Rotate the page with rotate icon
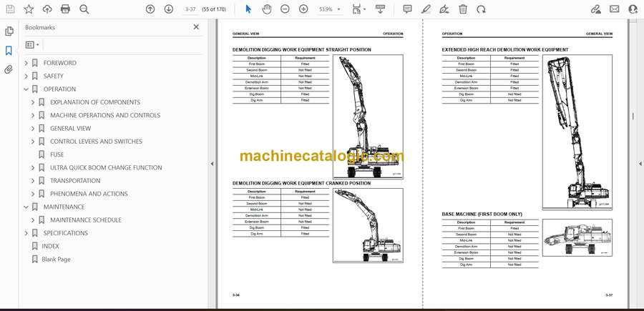The image size is (644, 311). tap(482, 9)
